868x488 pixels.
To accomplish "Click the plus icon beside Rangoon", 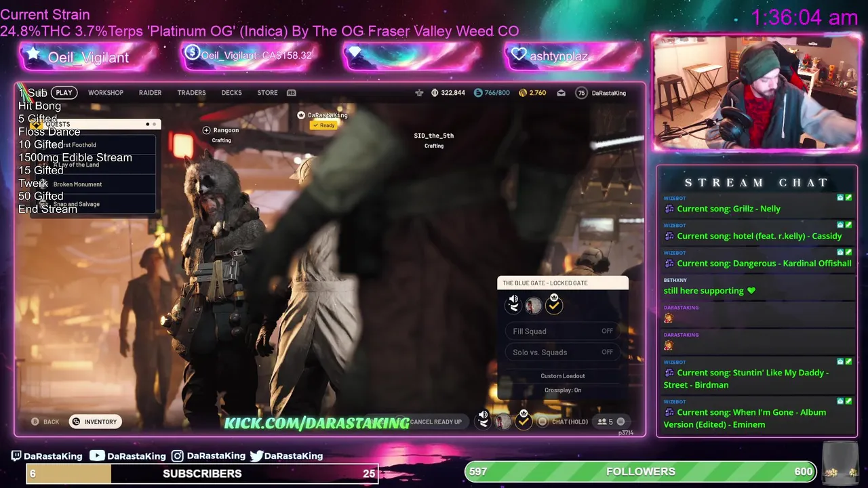I will coord(207,130).
